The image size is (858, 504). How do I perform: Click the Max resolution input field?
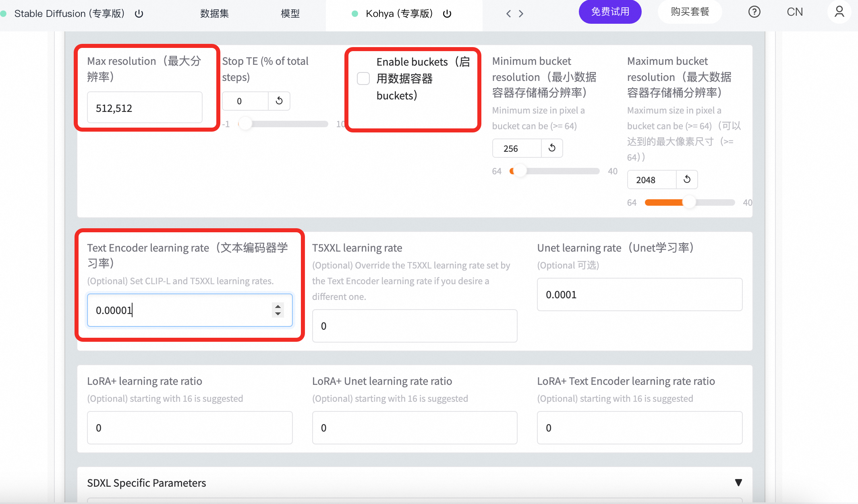click(x=145, y=108)
